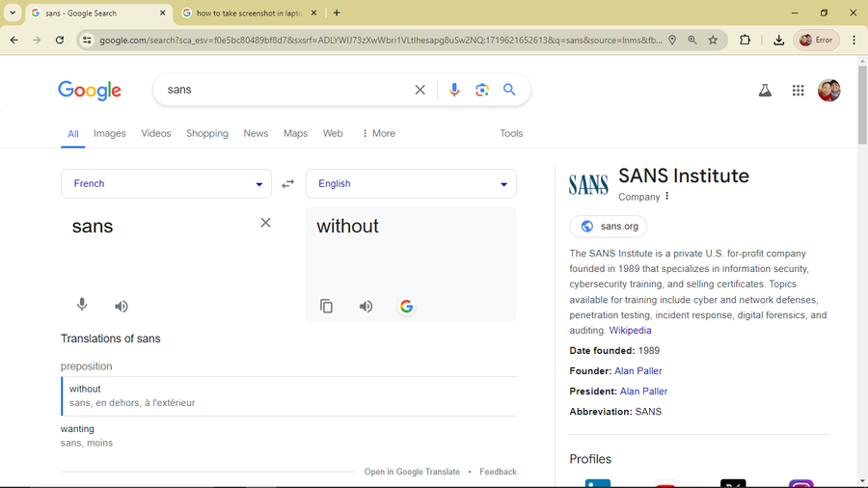Close the 'how to take screenshot' tab
Image resolution: width=868 pixels, height=488 pixels.
pyautogui.click(x=313, y=13)
